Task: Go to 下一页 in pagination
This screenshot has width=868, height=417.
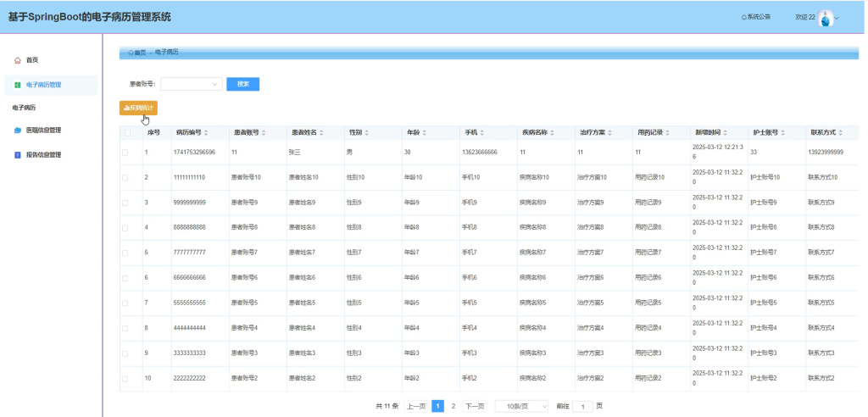Action: click(x=474, y=407)
